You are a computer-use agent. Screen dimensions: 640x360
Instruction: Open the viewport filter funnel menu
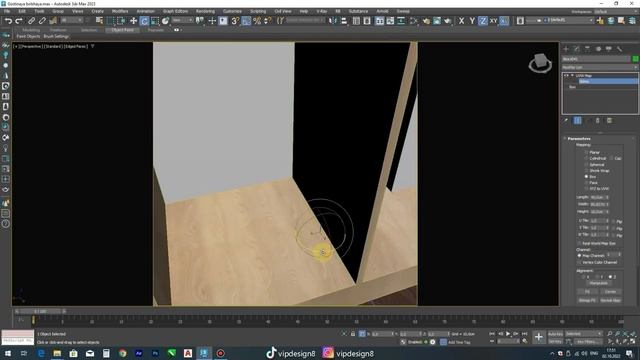coord(93,47)
